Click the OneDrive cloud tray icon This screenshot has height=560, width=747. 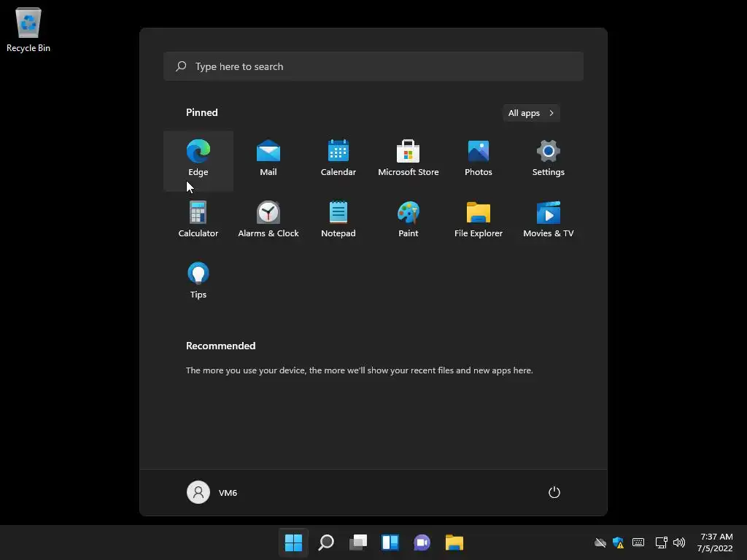click(x=600, y=542)
